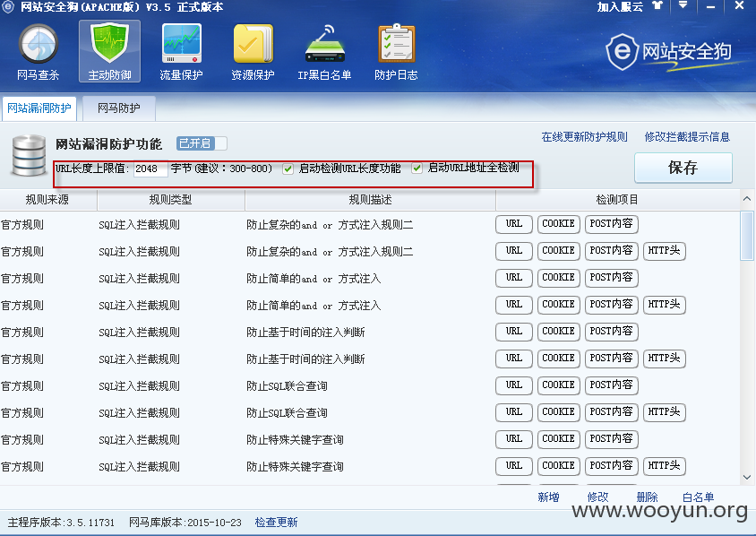Toggle 启动URL地址全检测 checkbox
This screenshot has height=536, width=756.
tap(417, 169)
